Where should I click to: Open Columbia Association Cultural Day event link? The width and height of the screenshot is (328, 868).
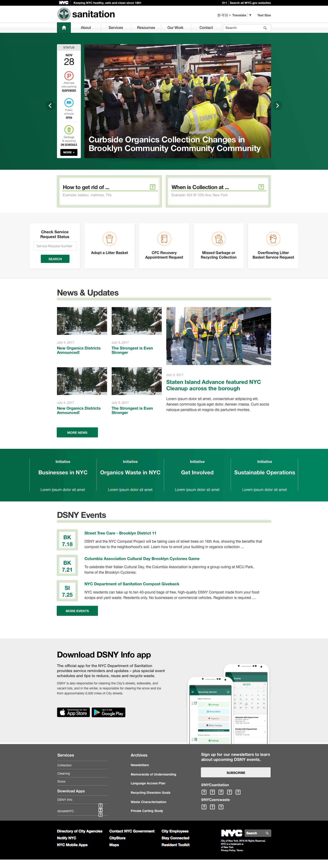[x=142, y=559]
